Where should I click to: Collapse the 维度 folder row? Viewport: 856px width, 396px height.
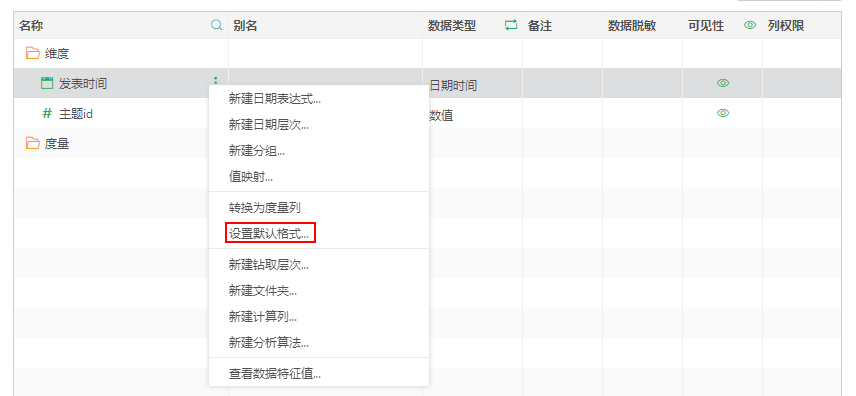click(x=121, y=54)
